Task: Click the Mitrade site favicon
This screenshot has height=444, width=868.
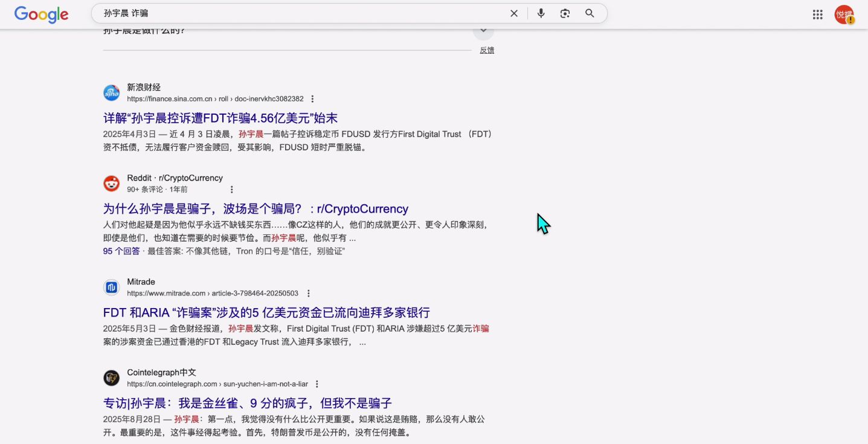Action: pos(111,288)
